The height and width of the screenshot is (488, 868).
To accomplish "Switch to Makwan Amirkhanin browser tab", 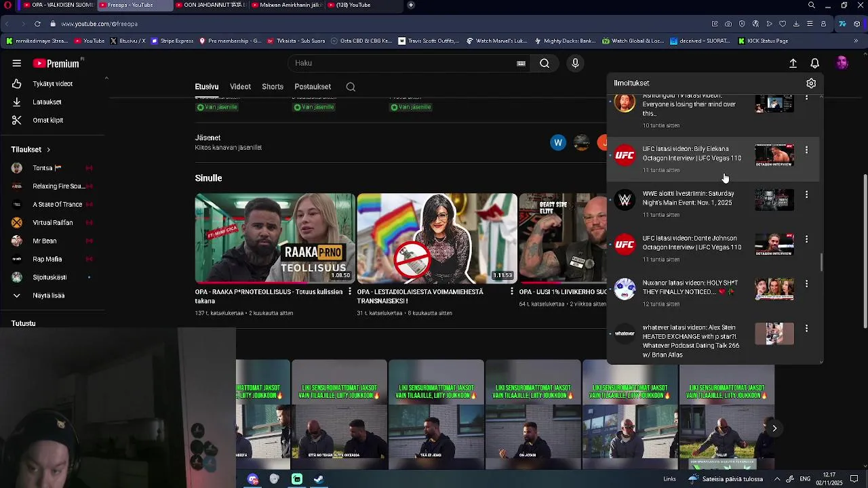I will coord(286,5).
